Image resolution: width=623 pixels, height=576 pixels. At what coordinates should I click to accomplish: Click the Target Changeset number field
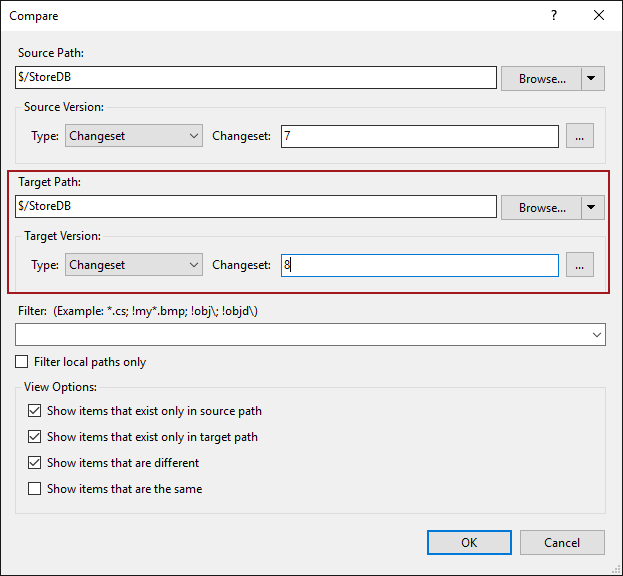click(419, 265)
